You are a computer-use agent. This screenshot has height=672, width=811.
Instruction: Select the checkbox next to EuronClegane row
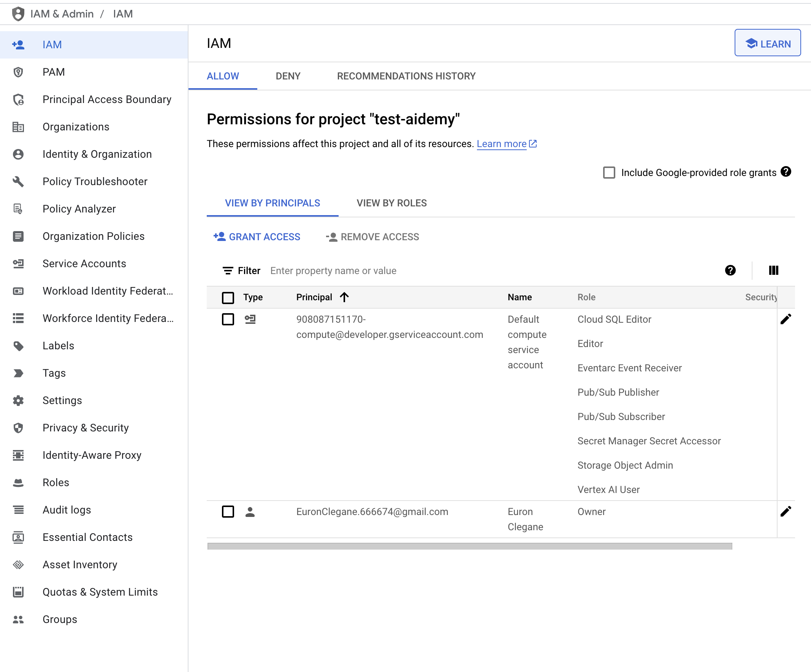pyautogui.click(x=228, y=512)
